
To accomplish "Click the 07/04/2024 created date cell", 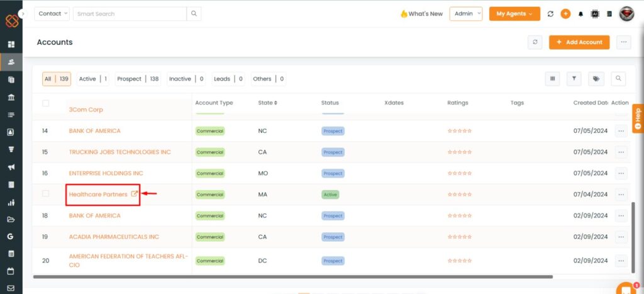I will (x=590, y=194).
